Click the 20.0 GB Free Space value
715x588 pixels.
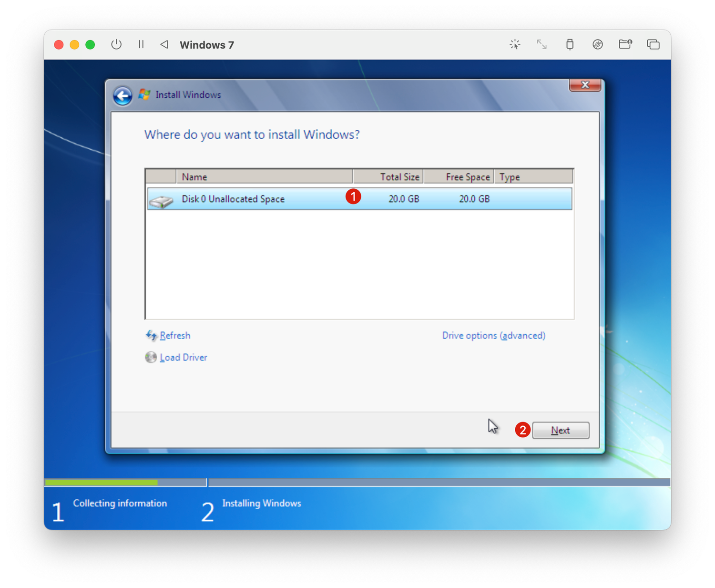click(x=474, y=199)
